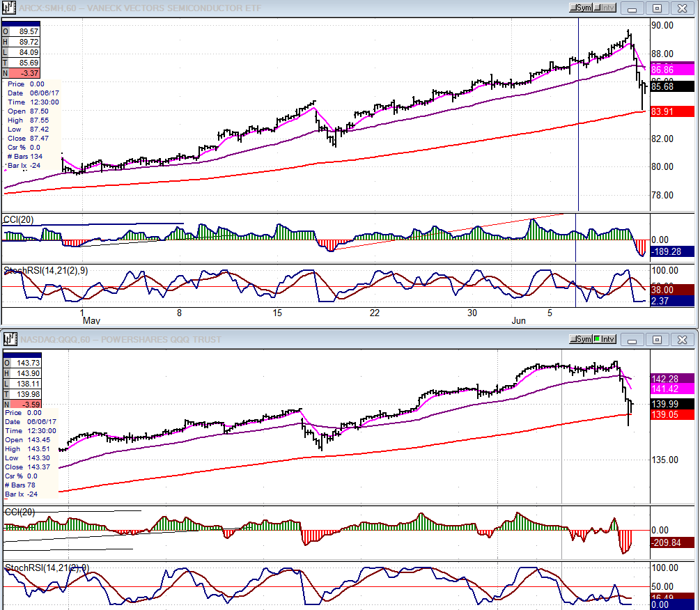Viewport: 700px width, 610px height.
Task: Click the CCI(20) indicator label in the SMH chart
Action: coord(18,219)
